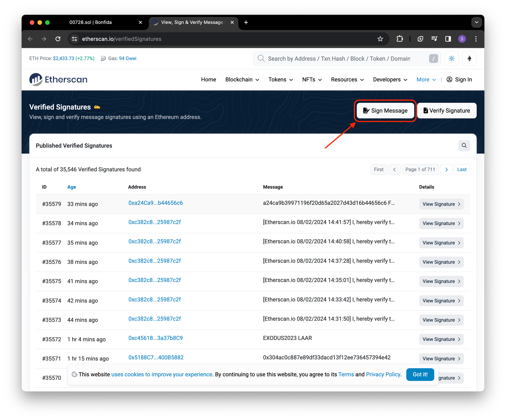
Task: Accept cookies with Got it! button
Action: pos(420,375)
